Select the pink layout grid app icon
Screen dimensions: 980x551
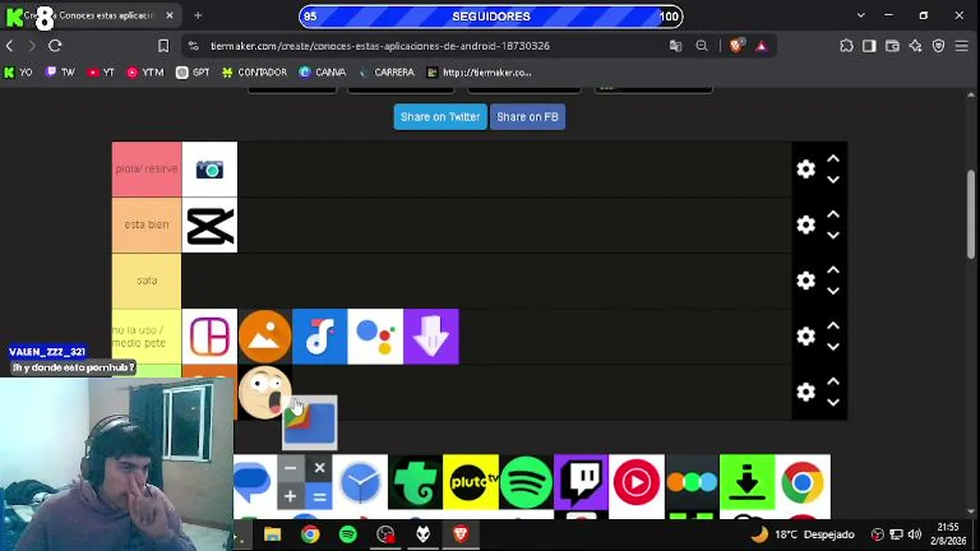210,337
